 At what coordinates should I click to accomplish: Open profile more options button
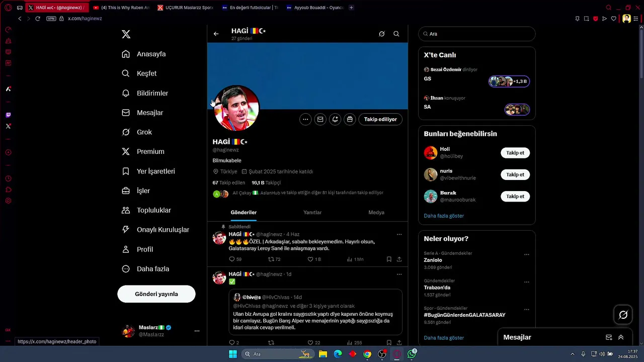tap(305, 119)
